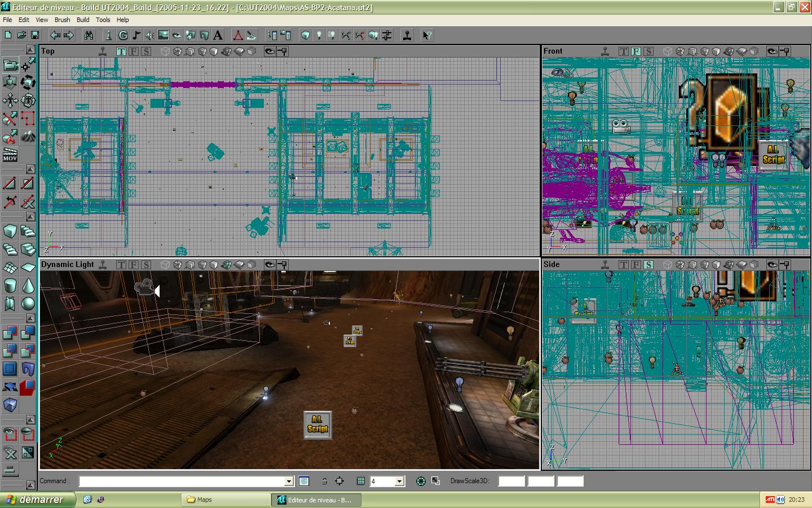
Task: Open the Tools menu
Action: click(x=103, y=20)
